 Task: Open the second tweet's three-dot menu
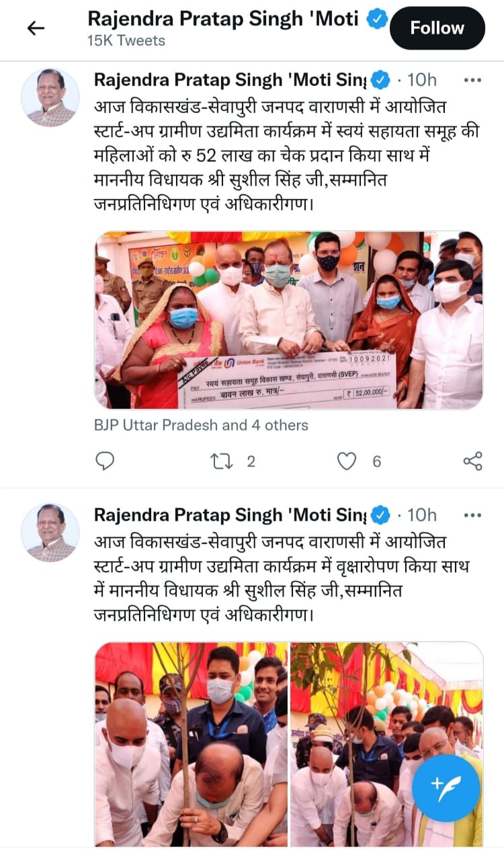pos(473,515)
